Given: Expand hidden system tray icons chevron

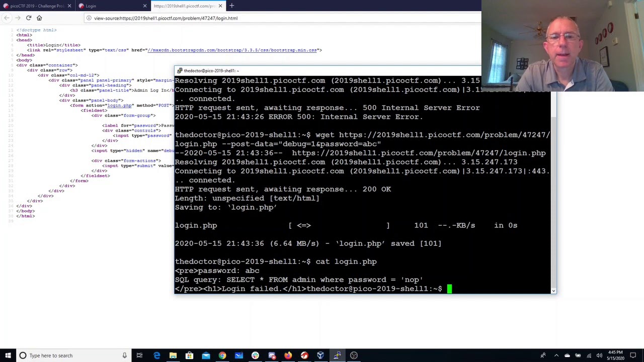Looking at the screenshot, I should tap(556, 355).
